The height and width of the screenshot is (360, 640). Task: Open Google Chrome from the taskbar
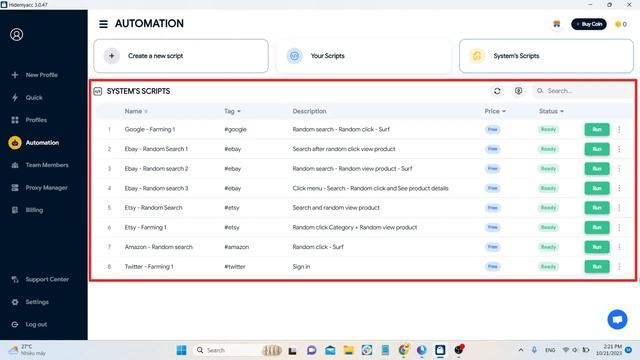(403, 350)
